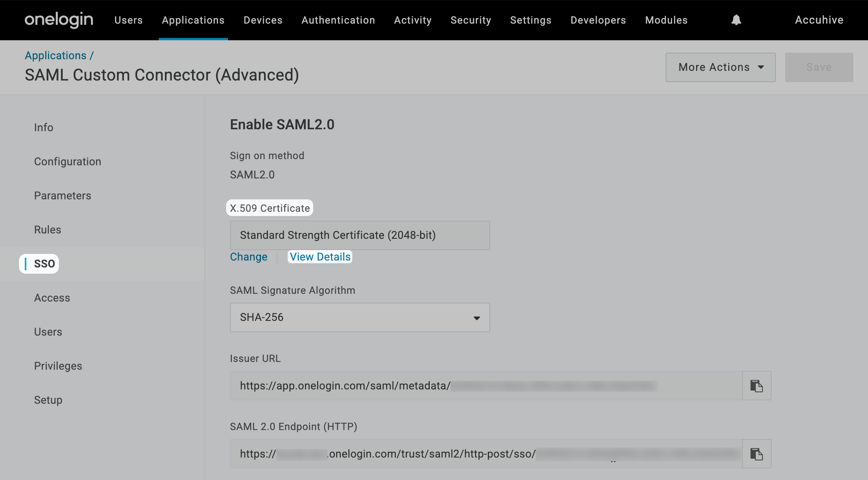Click the Issuer URL text field

tap(485, 386)
